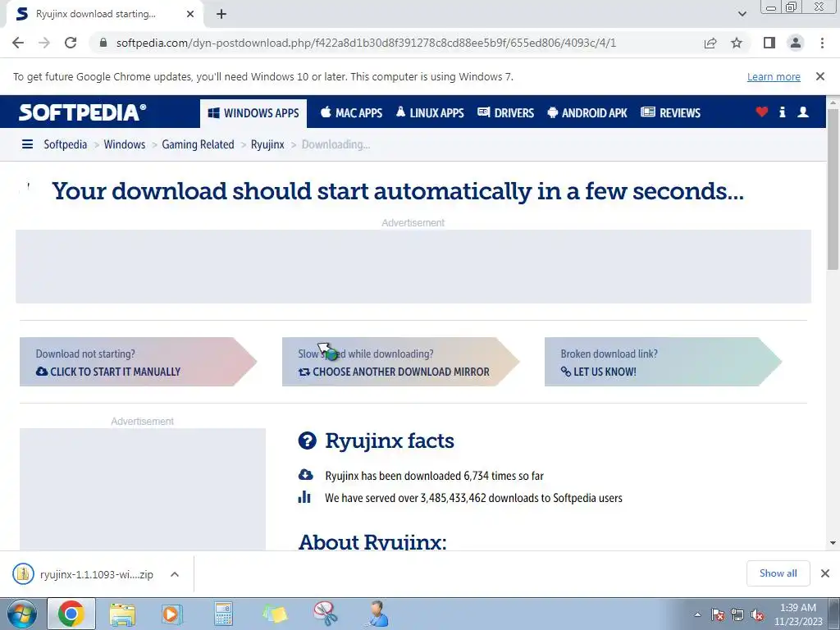The image size is (840, 630).
Task: Open media player from taskbar
Action: 172,614
